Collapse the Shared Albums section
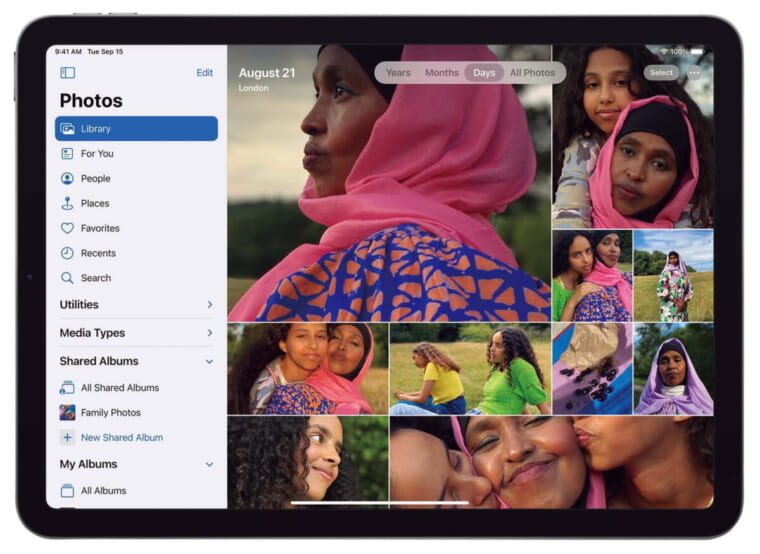 tap(209, 361)
